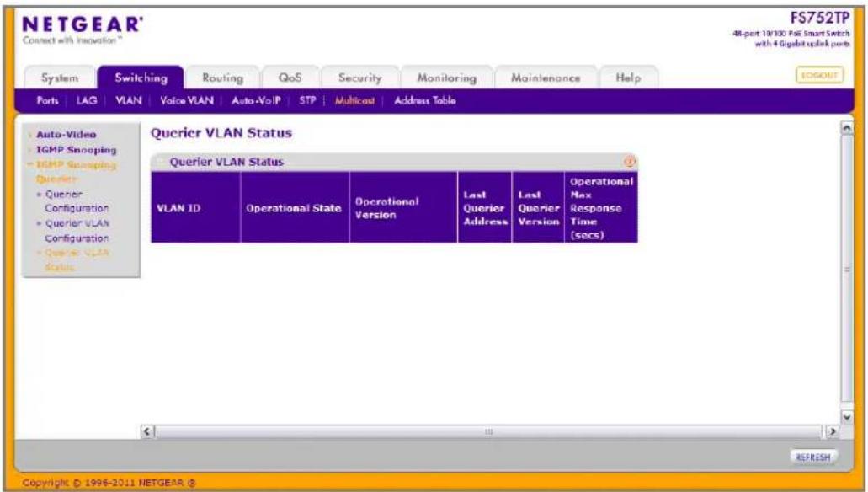Click the vertical scrollbar down arrow
Viewport: 868px width, 492px height.
click(x=846, y=417)
